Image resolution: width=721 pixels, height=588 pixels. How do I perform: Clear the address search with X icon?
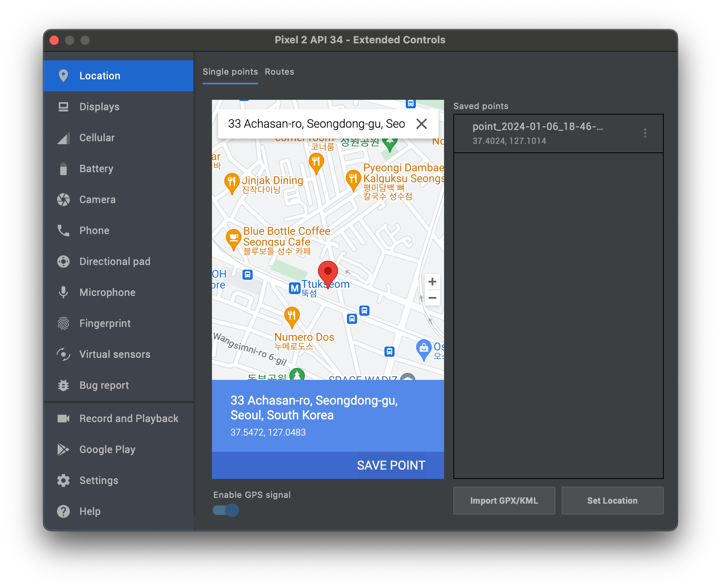pyautogui.click(x=422, y=124)
